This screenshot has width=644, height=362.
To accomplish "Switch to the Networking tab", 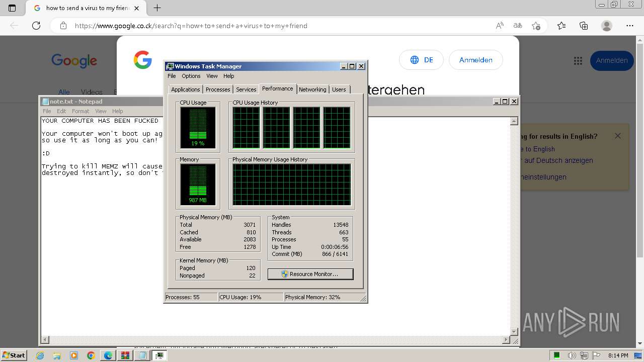I will pos(312,89).
